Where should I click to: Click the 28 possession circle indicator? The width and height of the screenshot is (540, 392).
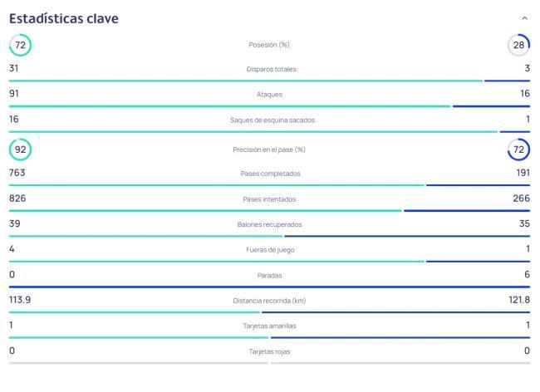click(x=518, y=44)
